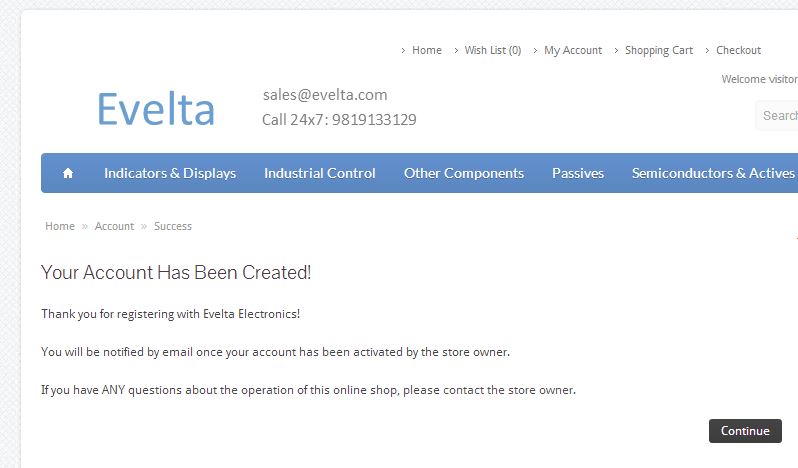Viewport: 798px width, 468px height.
Task: Go to Checkout
Action: tap(738, 50)
